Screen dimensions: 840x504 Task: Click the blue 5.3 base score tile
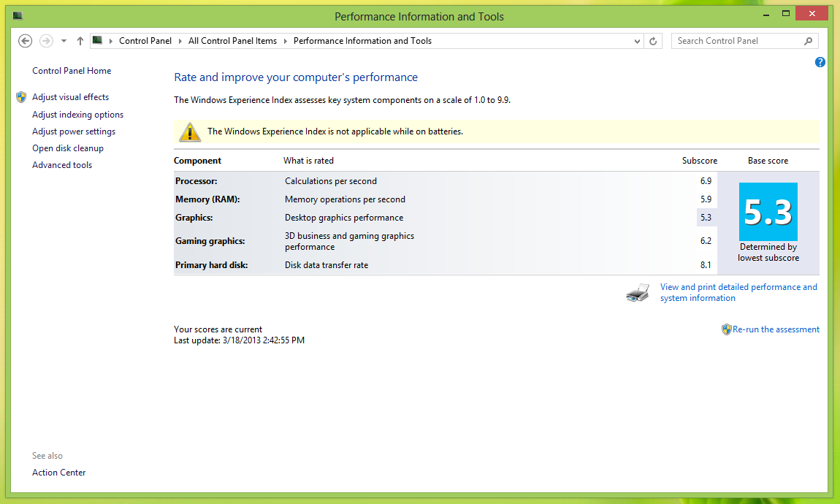pos(768,212)
